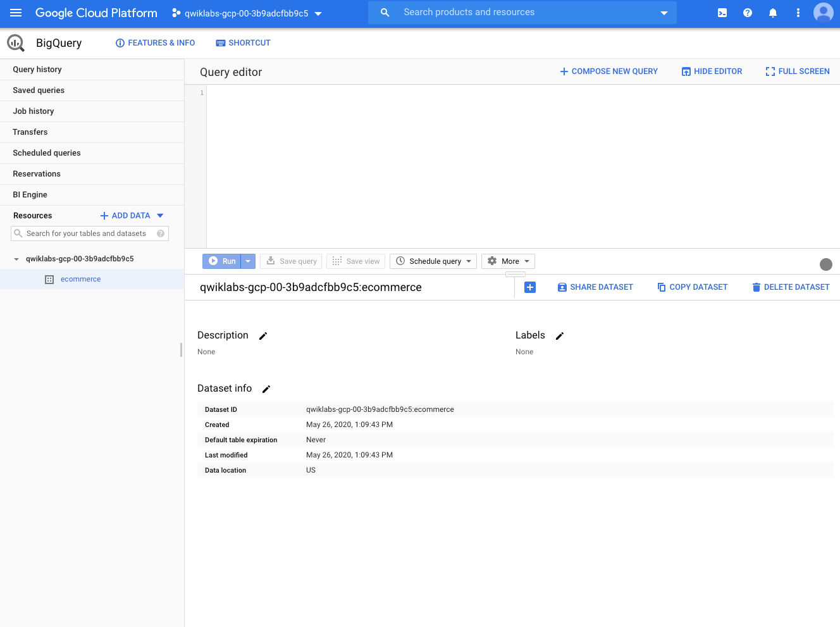Click the Dataset info edit pencil
Image resolution: width=840 pixels, height=627 pixels.
pos(266,389)
